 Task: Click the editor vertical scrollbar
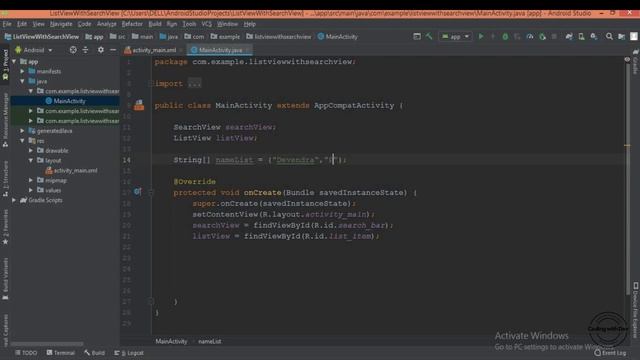[x=628, y=180]
